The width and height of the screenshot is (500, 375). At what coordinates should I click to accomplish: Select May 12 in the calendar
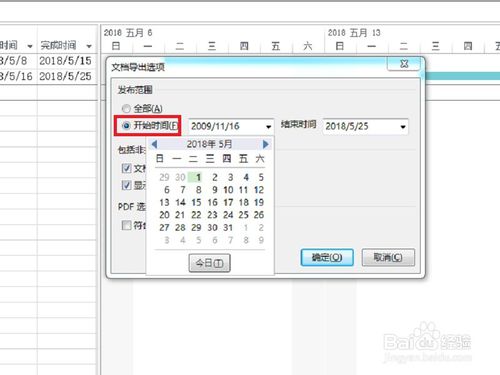point(259,190)
